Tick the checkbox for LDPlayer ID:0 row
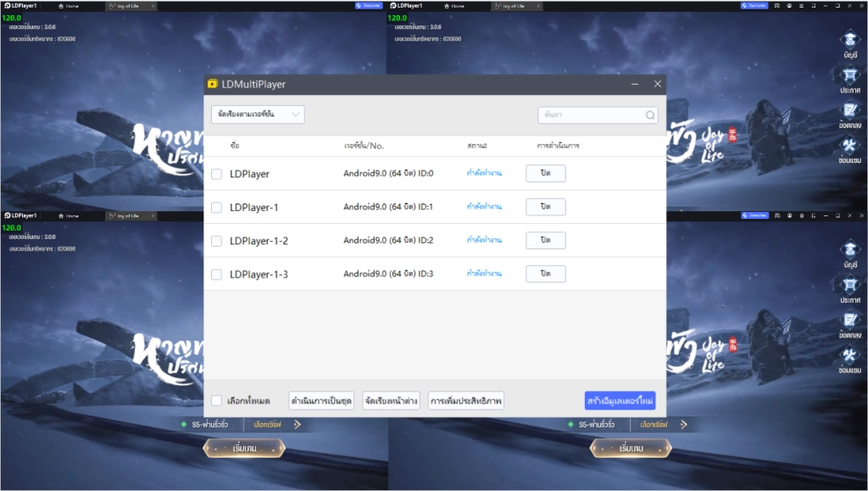The image size is (868, 491). click(216, 174)
